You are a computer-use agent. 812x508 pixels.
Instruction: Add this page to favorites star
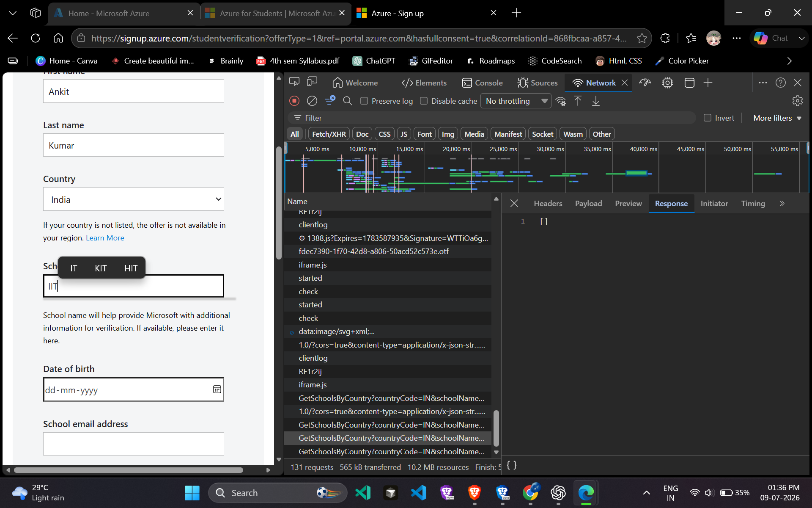pyautogui.click(x=642, y=38)
